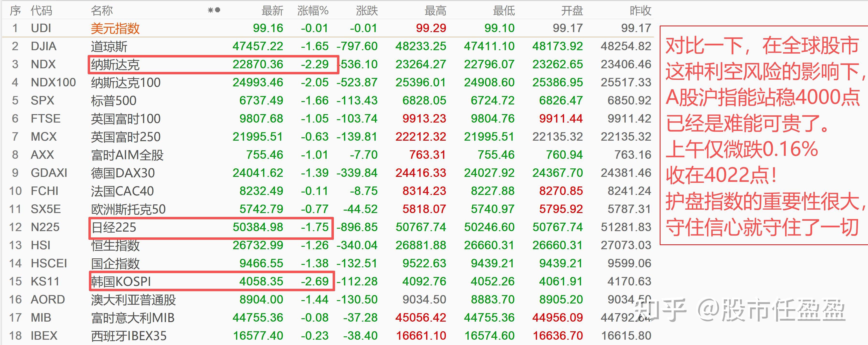Select the 道琼斯 index name

point(109,47)
